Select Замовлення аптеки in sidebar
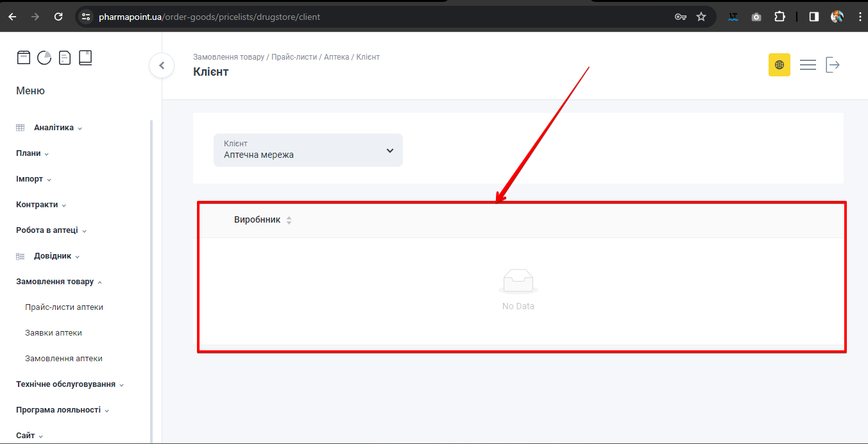 [x=64, y=359]
